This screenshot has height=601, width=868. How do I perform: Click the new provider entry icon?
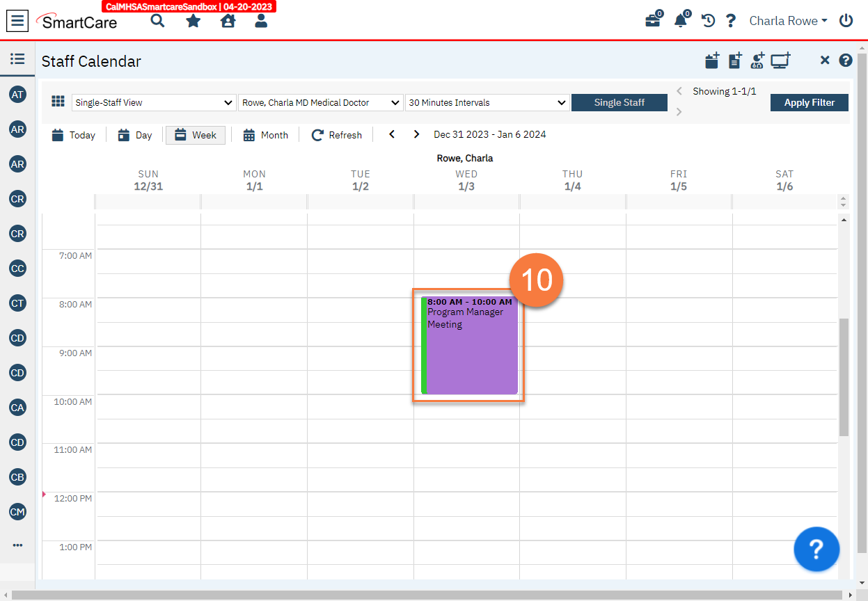coord(757,61)
